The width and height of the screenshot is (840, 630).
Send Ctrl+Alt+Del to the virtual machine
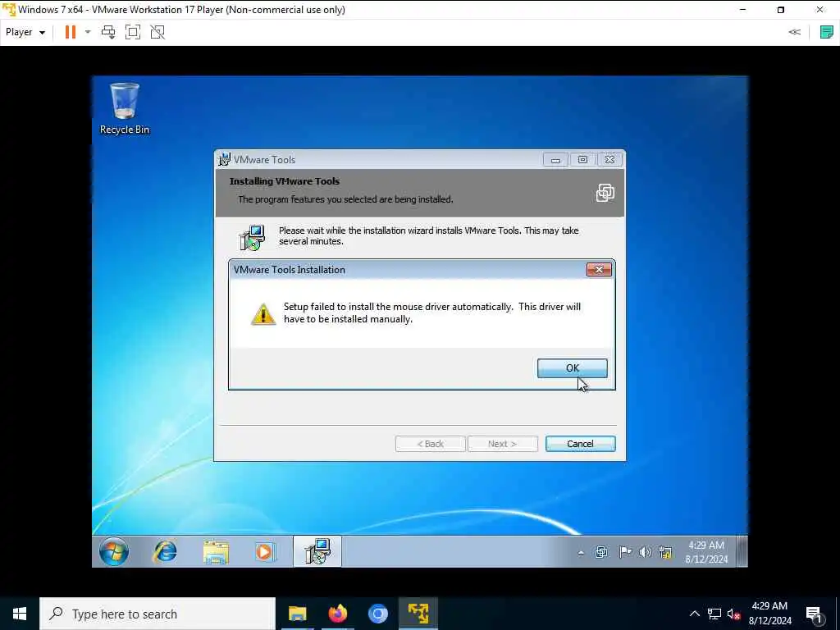108,32
